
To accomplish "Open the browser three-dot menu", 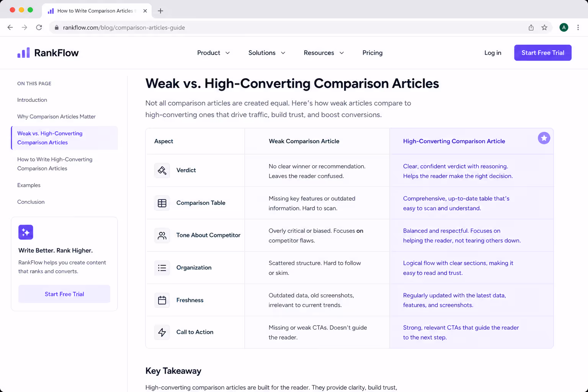I will [x=578, y=28].
